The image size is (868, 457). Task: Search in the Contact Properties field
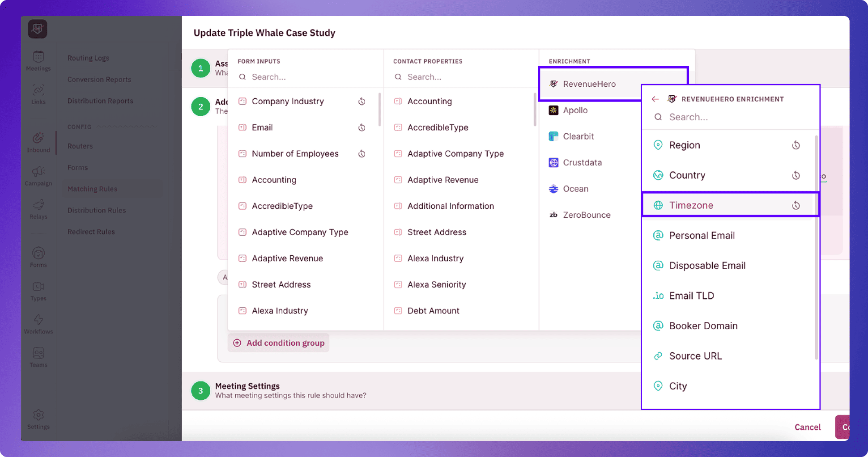462,77
